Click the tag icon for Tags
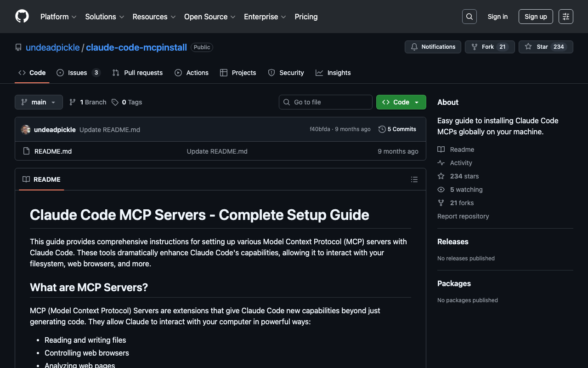 pyautogui.click(x=115, y=102)
